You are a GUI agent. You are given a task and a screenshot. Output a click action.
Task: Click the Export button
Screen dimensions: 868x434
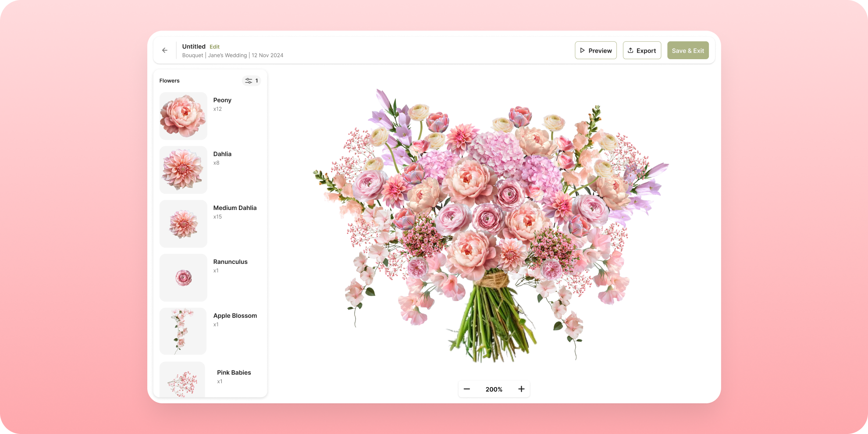click(x=642, y=50)
